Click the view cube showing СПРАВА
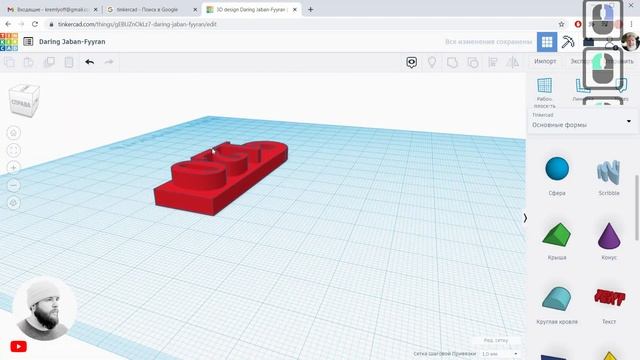The height and width of the screenshot is (360, 640). pos(24,100)
